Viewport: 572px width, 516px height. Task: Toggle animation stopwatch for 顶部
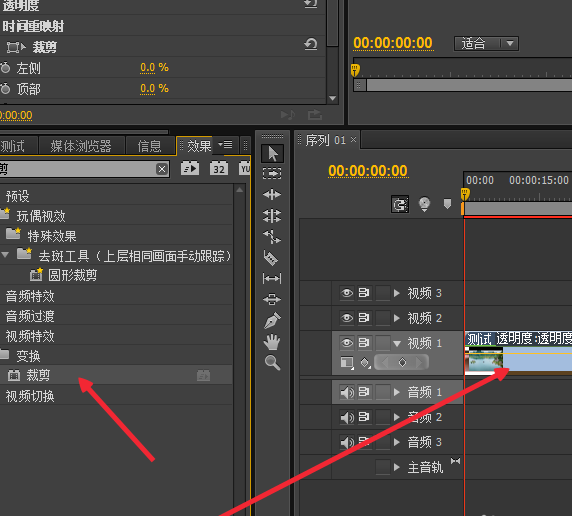(x=5, y=89)
